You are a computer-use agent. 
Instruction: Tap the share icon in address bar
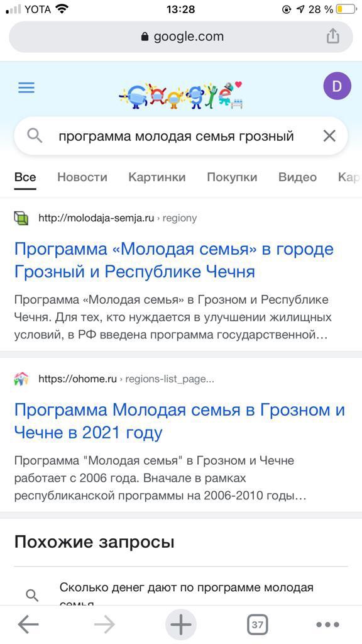point(333,36)
